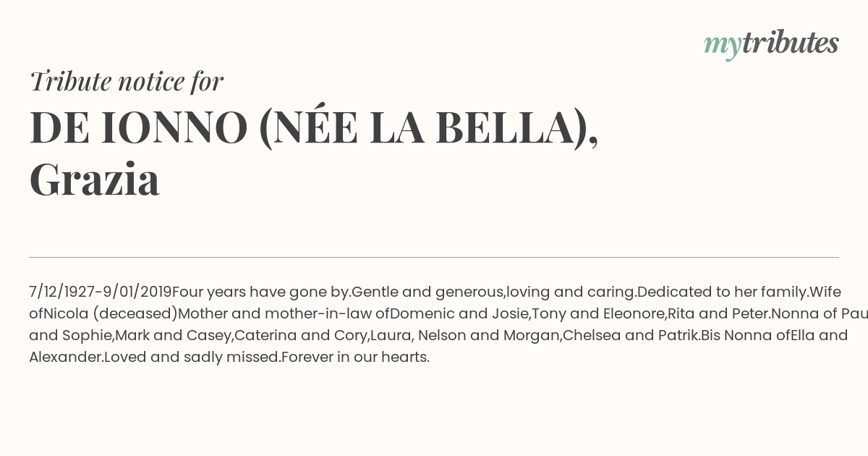
Task: Select the "Tribute notice for" heading
Action: pyautogui.click(x=126, y=82)
